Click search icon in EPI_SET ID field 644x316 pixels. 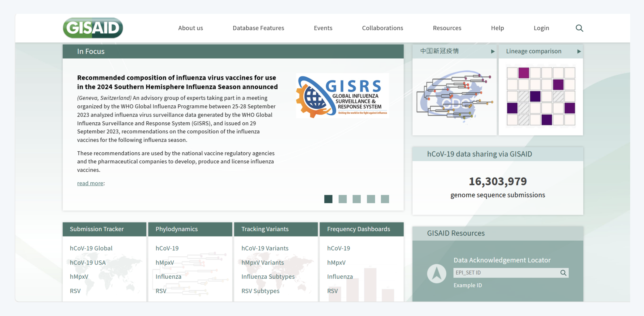[x=563, y=273]
